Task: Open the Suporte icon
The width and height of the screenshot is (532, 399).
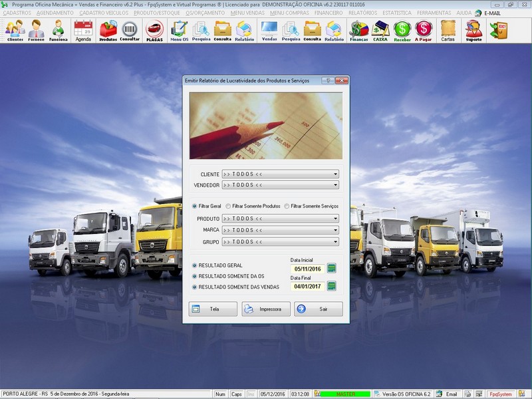Action: tap(473, 31)
